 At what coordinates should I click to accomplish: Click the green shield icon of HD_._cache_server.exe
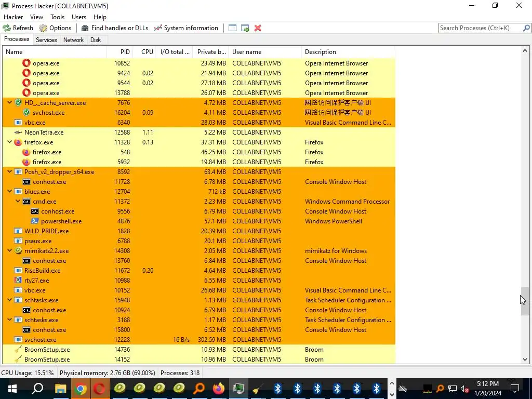(x=18, y=102)
